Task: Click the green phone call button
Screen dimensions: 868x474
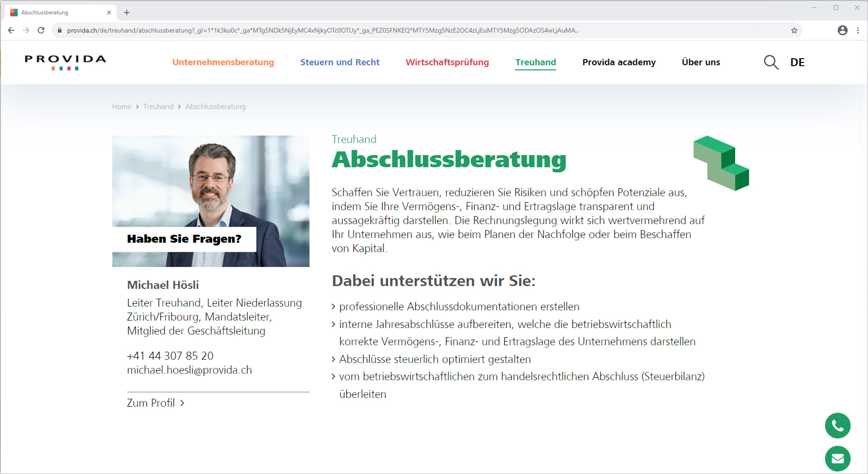Action: click(837, 426)
